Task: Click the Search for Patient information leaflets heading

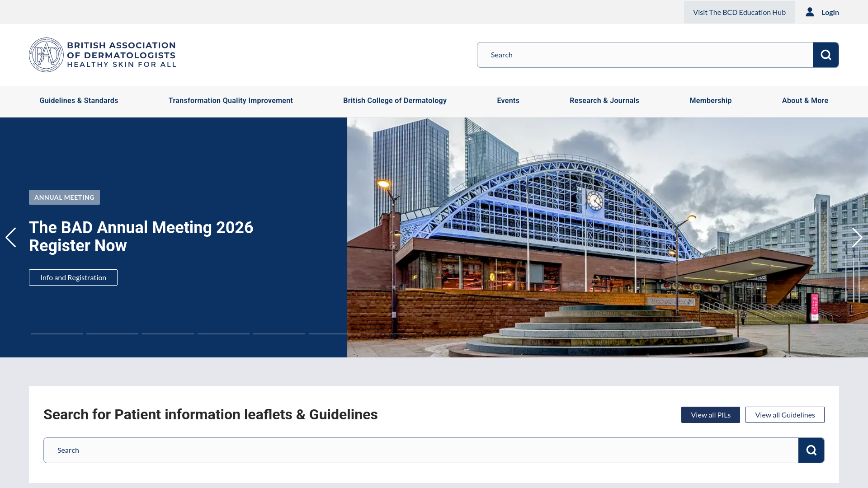Action: 210,414
